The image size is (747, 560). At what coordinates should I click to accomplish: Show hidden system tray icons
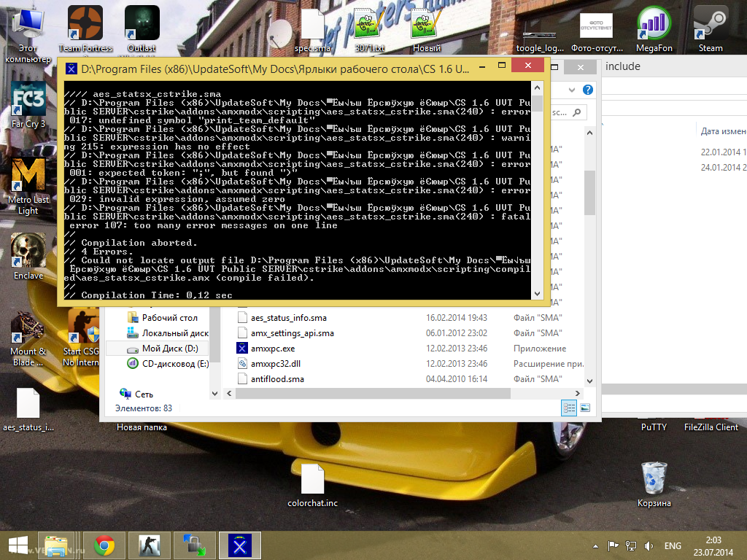pyautogui.click(x=595, y=546)
